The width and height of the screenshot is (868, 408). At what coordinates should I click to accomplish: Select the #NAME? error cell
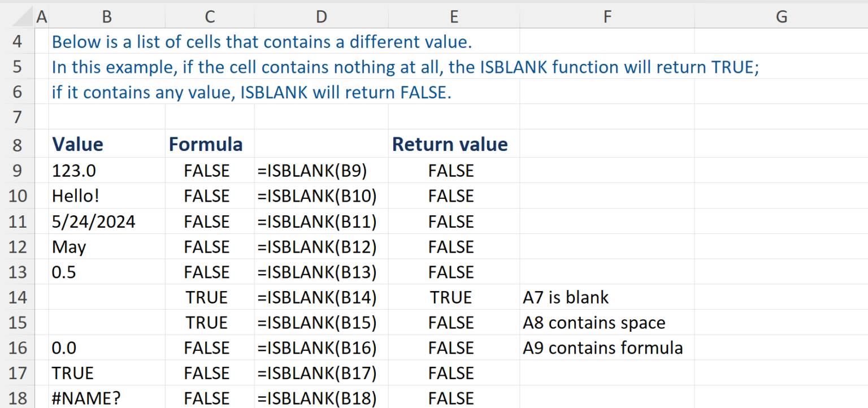point(86,398)
